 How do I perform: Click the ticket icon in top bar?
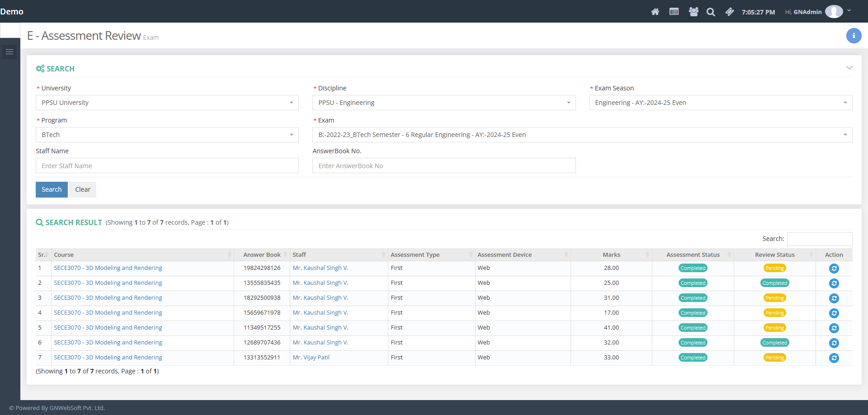[729, 12]
